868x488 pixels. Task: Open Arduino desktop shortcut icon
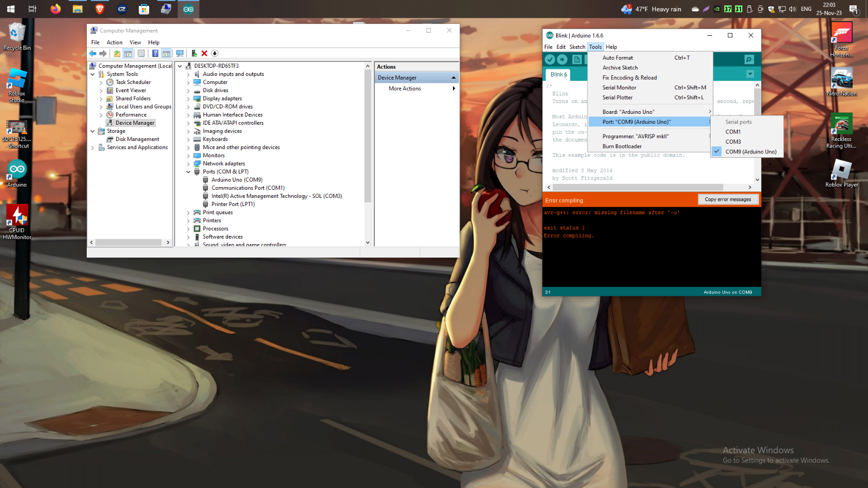(x=17, y=174)
